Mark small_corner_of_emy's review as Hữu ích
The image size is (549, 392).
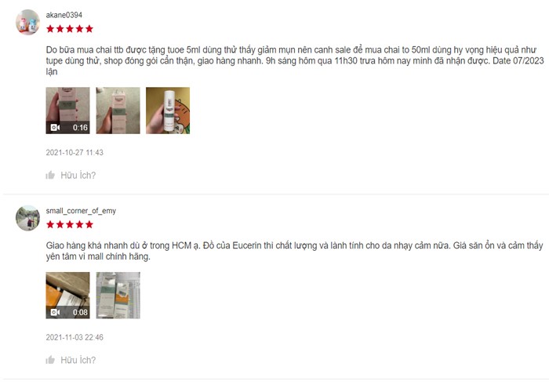tap(78, 360)
